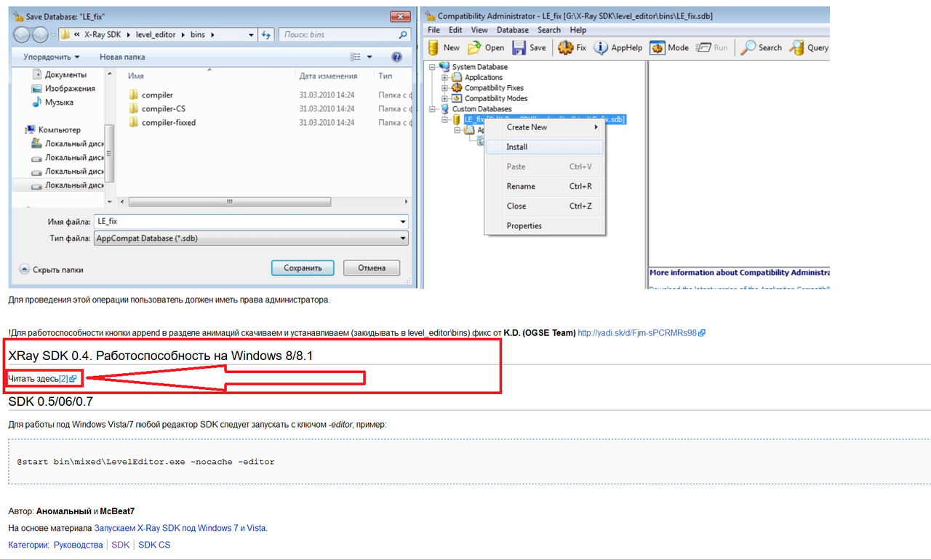The width and height of the screenshot is (931, 560).
Task: Click the Compatibility Fixes tree icon
Action: (457, 88)
